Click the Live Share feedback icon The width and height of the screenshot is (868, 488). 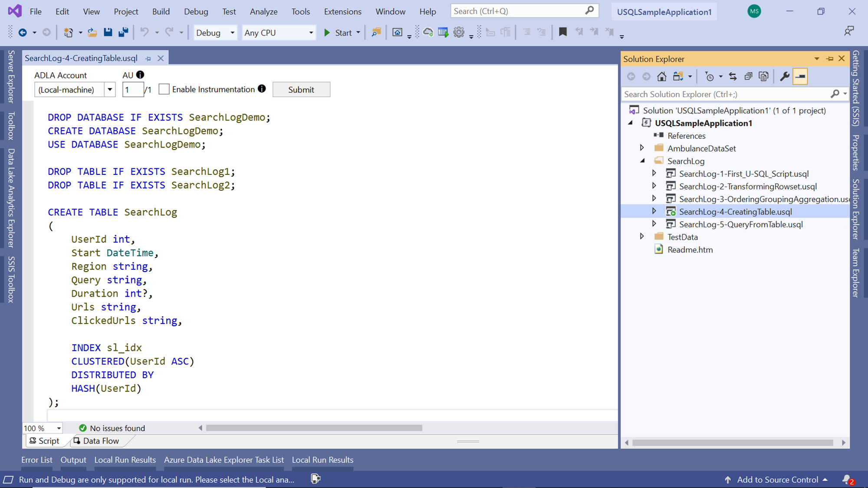coord(848,31)
